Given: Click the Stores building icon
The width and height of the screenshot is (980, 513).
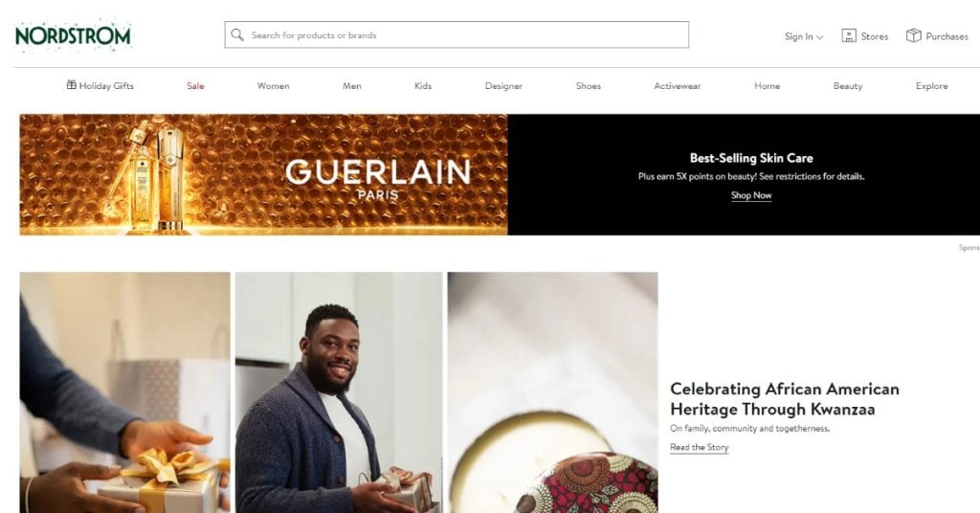Looking at the screenshot, I should [x=849, y=35].
